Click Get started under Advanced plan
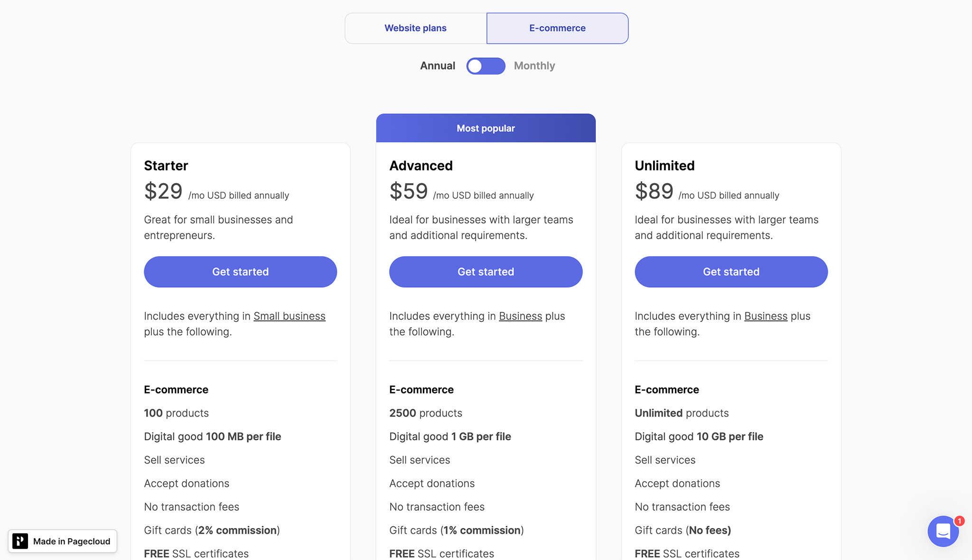This screenshot has height=560, width=972. tap(486, 271)
